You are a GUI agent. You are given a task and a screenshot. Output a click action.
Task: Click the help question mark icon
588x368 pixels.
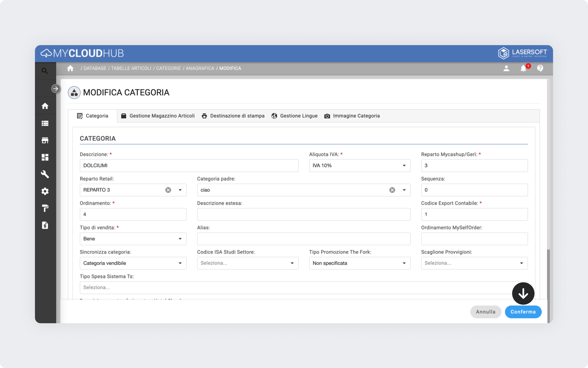coord(540,68)
